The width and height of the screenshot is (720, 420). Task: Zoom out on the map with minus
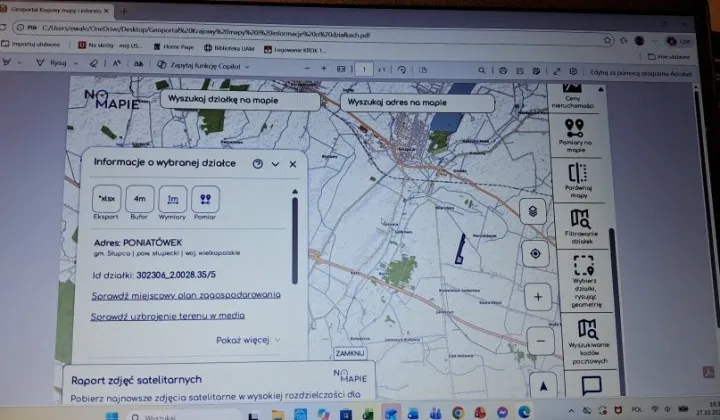pyautogui.click(x=541, y=341)
